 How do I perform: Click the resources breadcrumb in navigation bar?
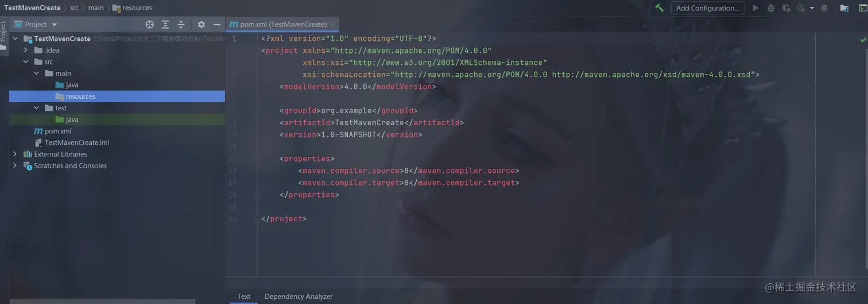click(x=133, y=8)
